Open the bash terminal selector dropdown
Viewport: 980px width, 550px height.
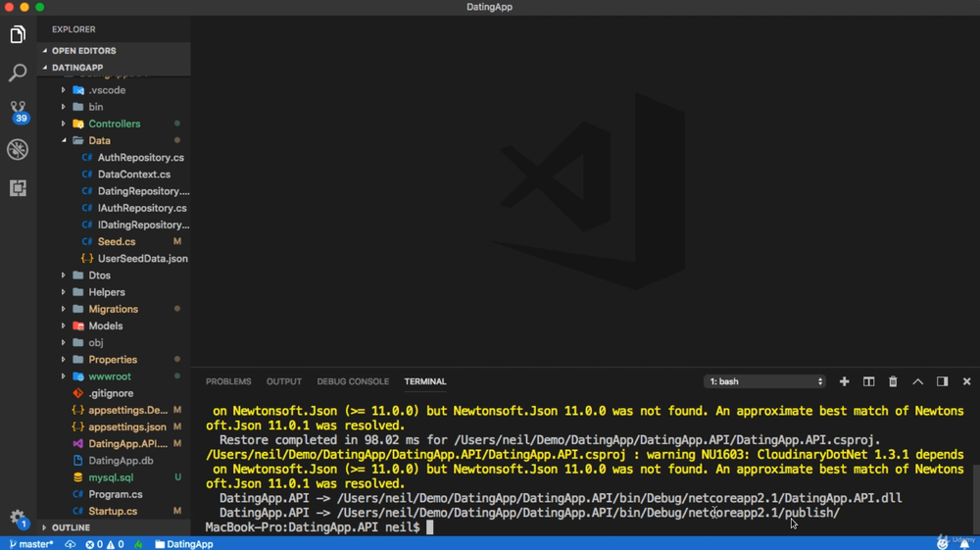tap(764, 381)
